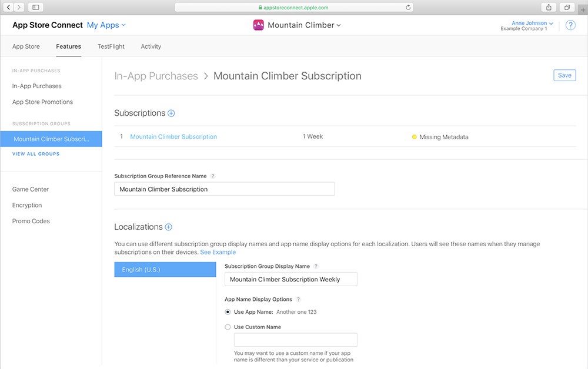Show help for Subscription Group Reference Name
588x369 pixels.
(x=213, y=176)
